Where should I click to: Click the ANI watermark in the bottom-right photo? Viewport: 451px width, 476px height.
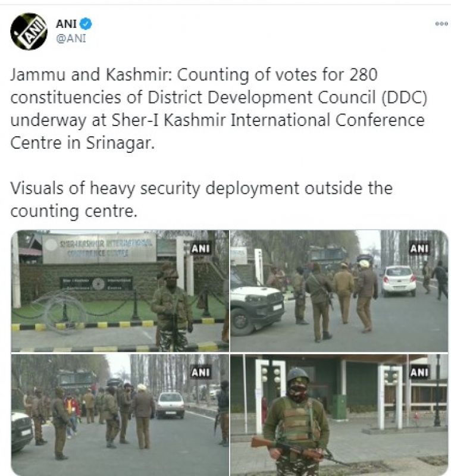pos(419,372)
